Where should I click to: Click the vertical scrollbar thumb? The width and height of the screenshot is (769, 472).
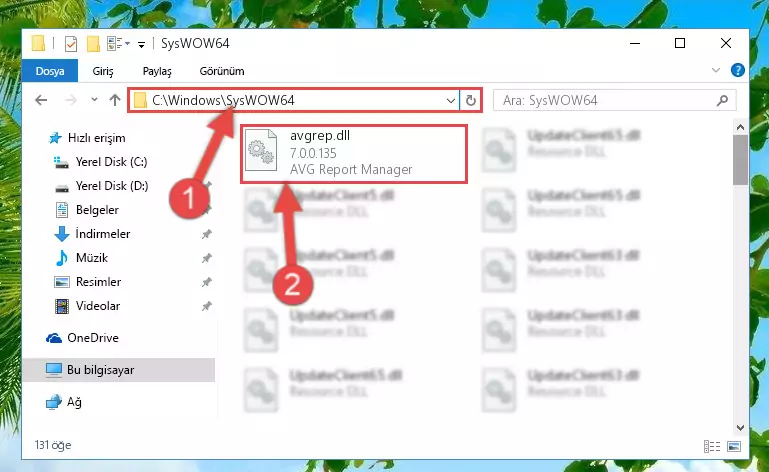(x=741, y=160)
